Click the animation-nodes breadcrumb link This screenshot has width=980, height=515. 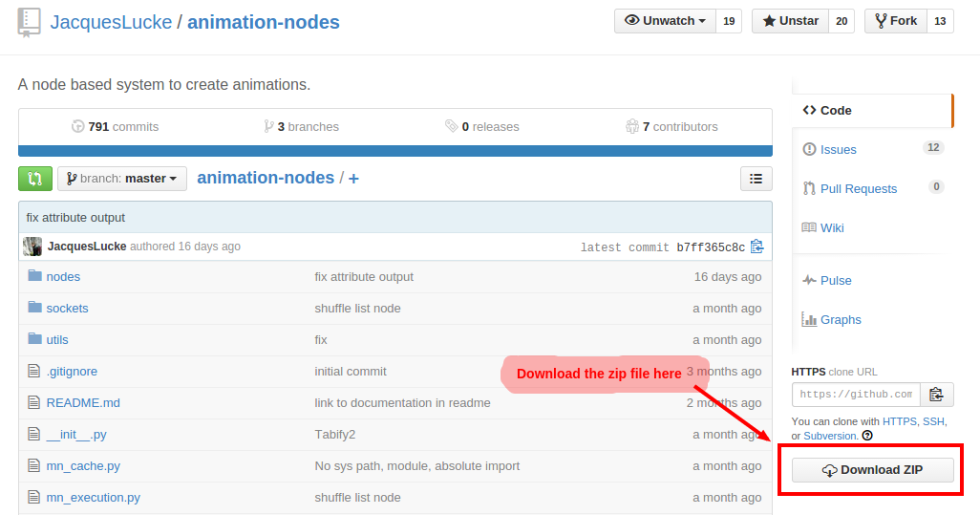266,178
